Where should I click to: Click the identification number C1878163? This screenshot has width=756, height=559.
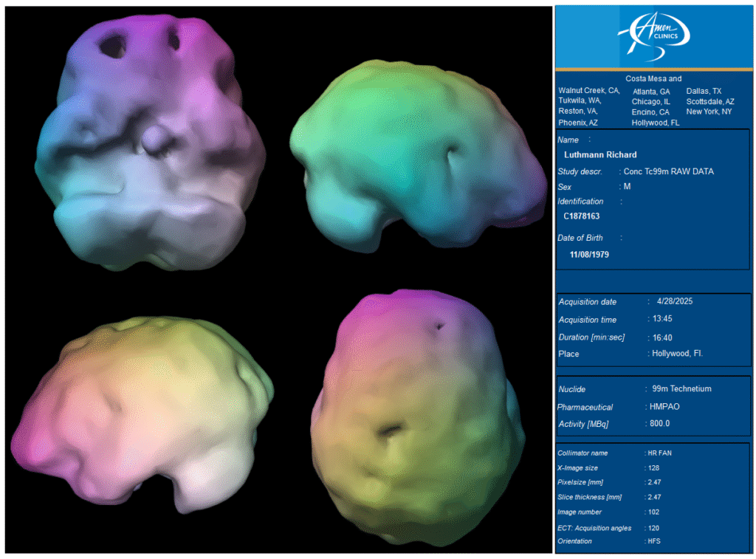point(583,216)
